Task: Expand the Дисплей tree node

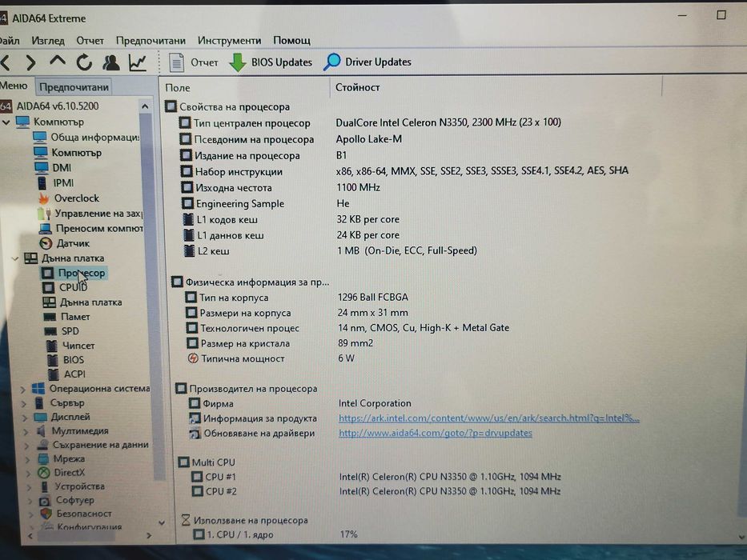Action: pos(24,418)
